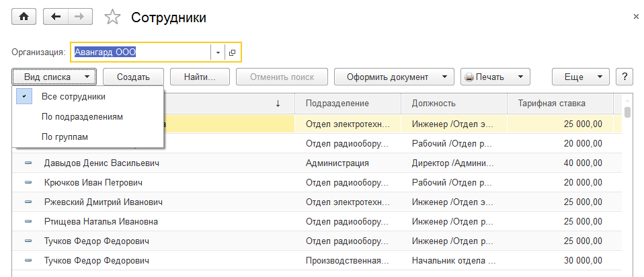Go back with the left arrow
This screenshot has height=277, width=644.
tap(56, 17)
